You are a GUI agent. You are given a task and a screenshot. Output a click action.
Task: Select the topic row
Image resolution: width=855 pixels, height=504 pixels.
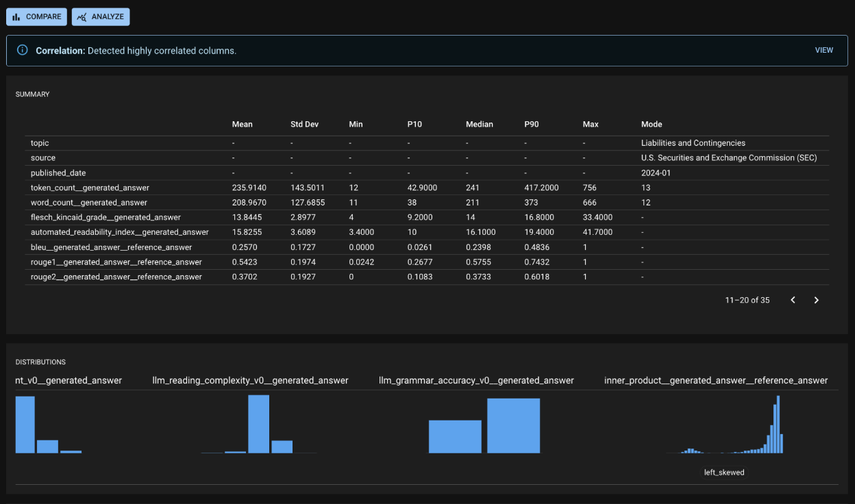pos(40,143)
